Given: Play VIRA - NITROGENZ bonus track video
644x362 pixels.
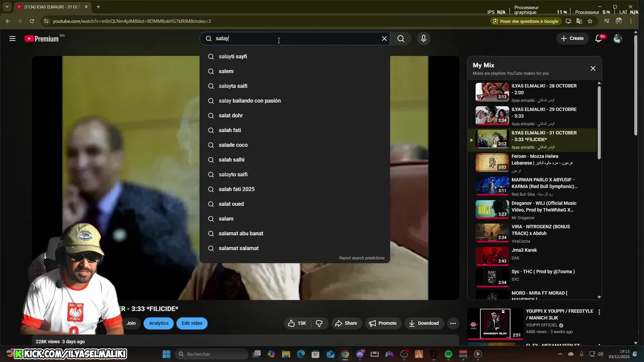Looking at the screenshot, I should [533, 233].
